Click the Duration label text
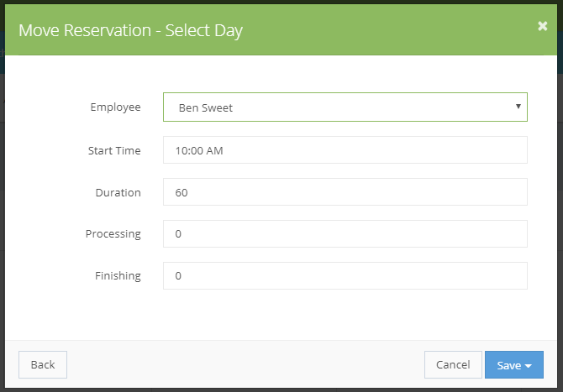This screenshot has width=563, height=392. [x=118, y=192]
